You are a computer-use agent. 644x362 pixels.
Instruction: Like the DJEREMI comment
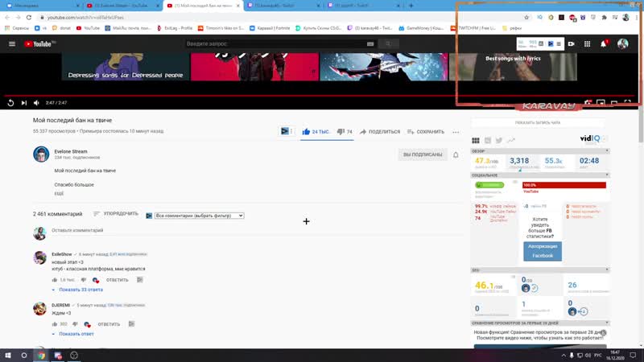click(x=55, y=324)
